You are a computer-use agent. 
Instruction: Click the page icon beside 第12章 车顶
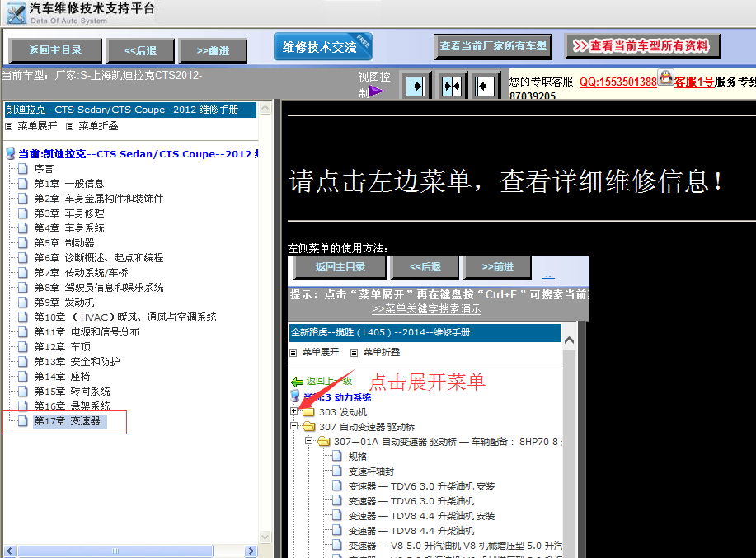tap(22, 346)
